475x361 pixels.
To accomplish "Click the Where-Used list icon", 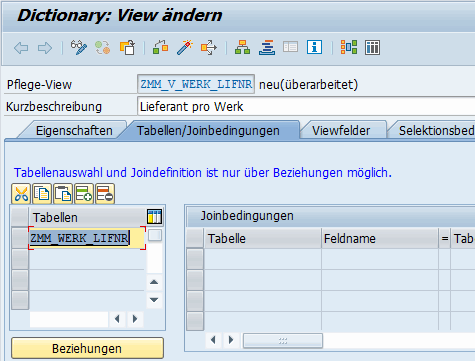I will tap(209, 47).
